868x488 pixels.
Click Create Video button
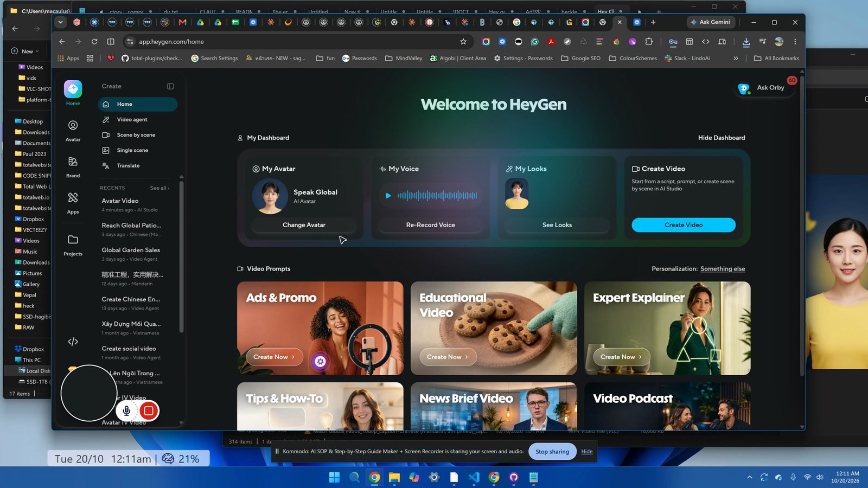(684, 225)
